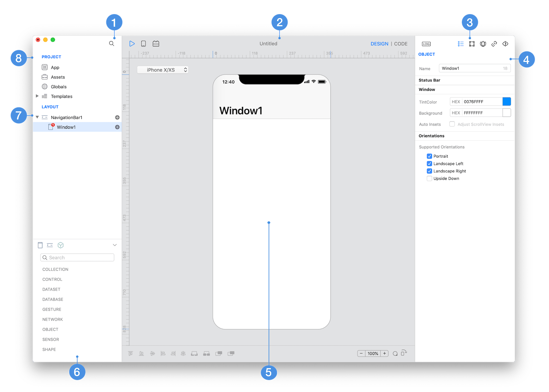This screenshot has height=392, width=549.
Task: Click the object library Search field
Action: [x=77, y=257]
